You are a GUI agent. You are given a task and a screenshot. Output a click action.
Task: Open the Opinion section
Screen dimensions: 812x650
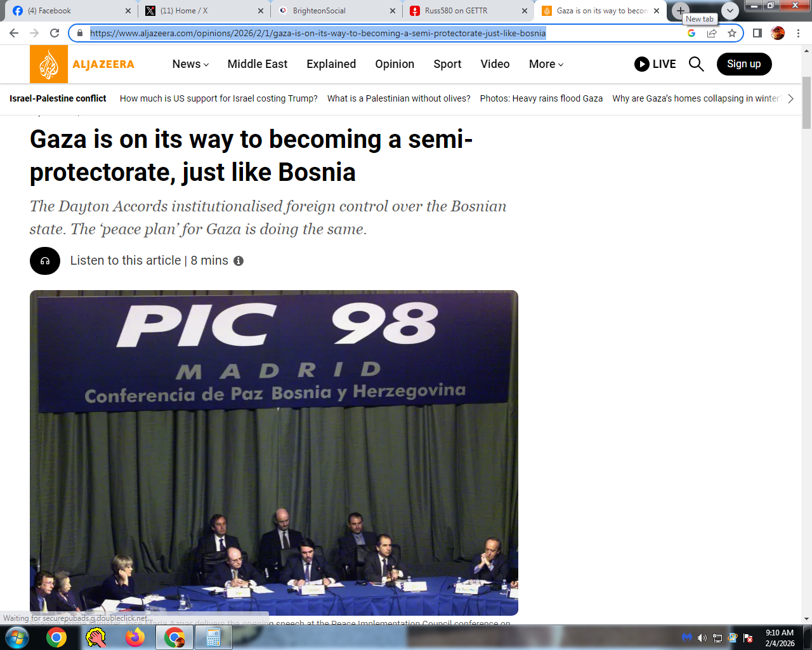tap(395, 64)
